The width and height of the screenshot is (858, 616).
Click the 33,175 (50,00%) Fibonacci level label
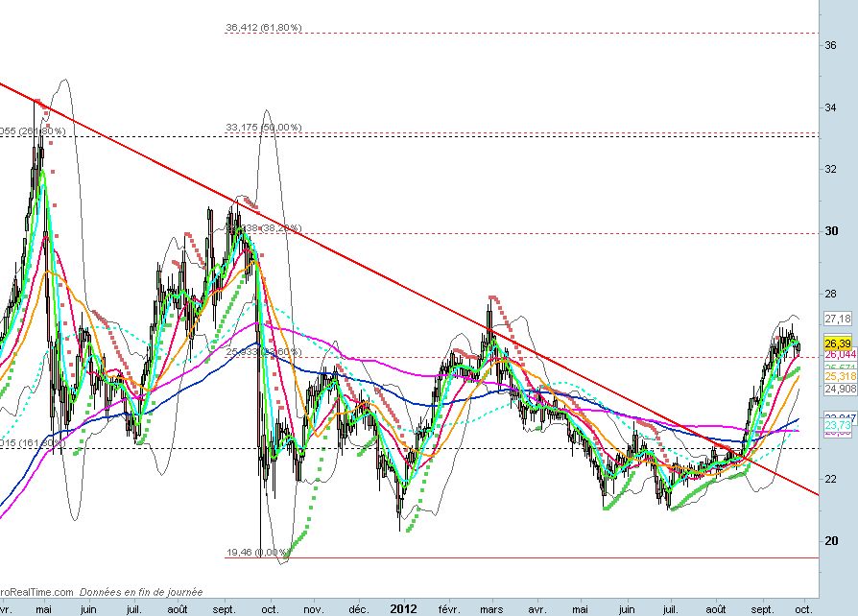pyautogui.click(x=264, y=127)
